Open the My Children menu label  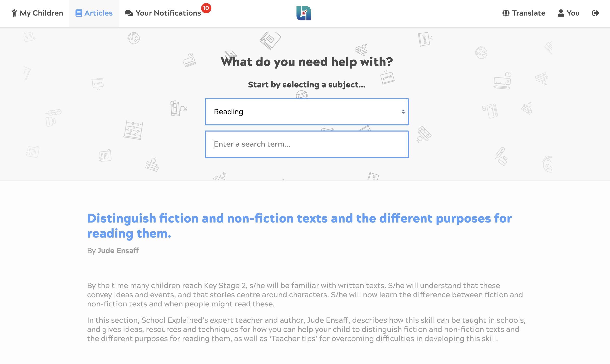click(x=41, y=13)
